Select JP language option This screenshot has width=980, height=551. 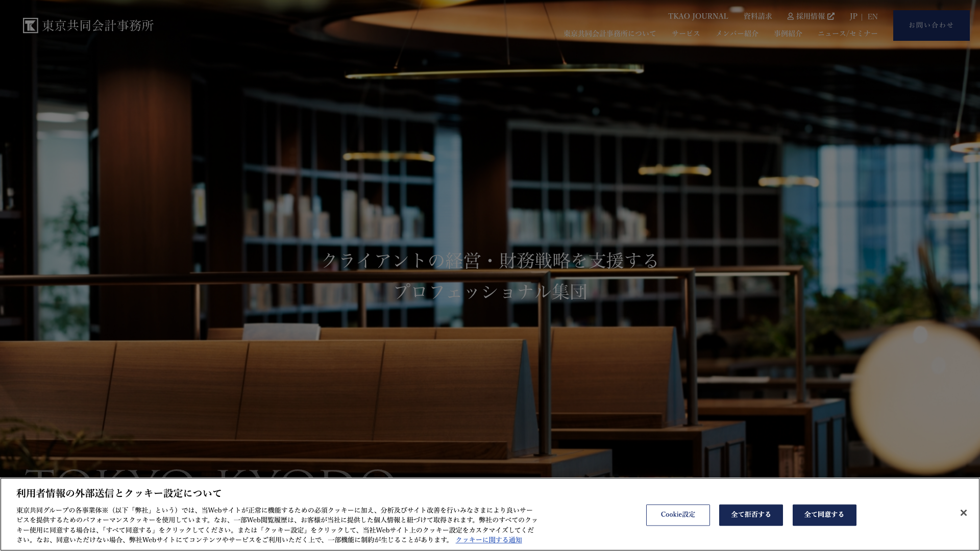pyautogui.click(x=853, y=16)
